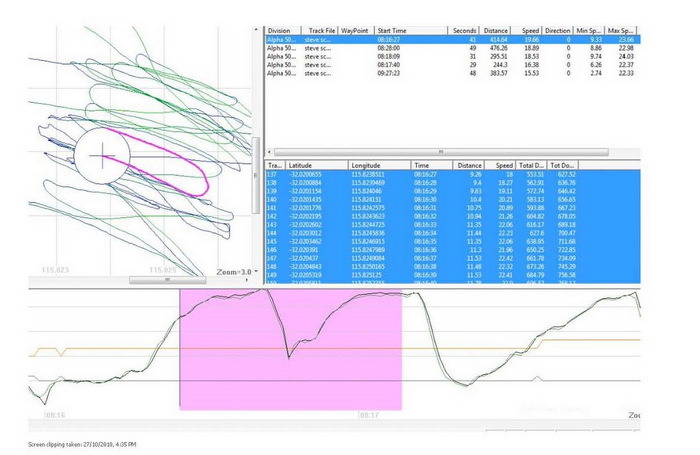The image size is (700, 455).
Task: Sort trackpoints by the Speed column
Action: (504, 164)
